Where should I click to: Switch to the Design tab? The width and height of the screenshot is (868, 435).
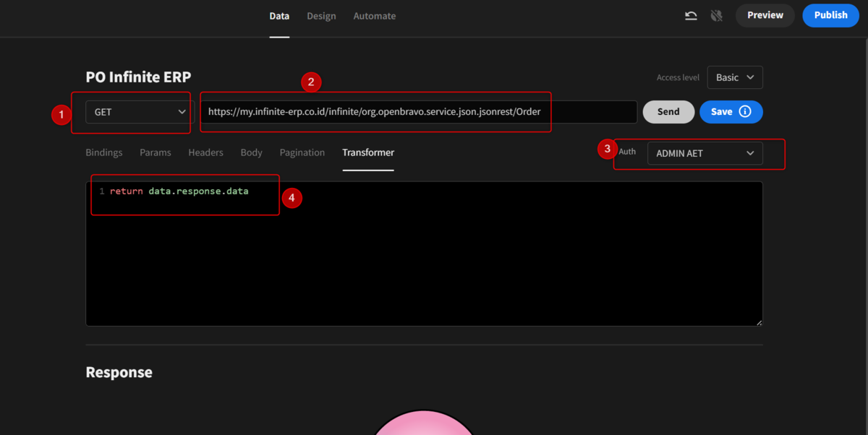(x=321, y=16)
